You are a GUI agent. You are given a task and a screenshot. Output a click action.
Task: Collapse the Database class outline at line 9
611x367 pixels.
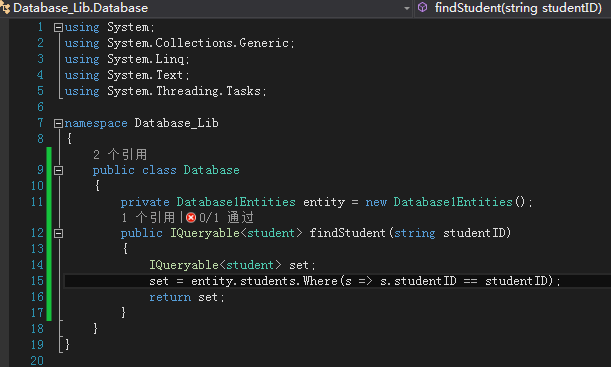pos(58,170)
